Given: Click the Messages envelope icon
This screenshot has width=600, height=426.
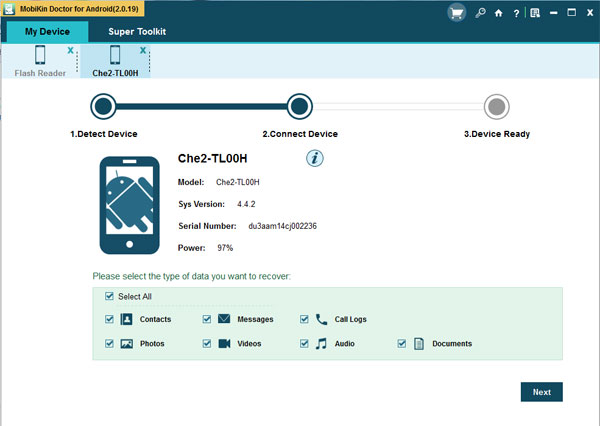Looking at the screenshot, I should 224,318.
